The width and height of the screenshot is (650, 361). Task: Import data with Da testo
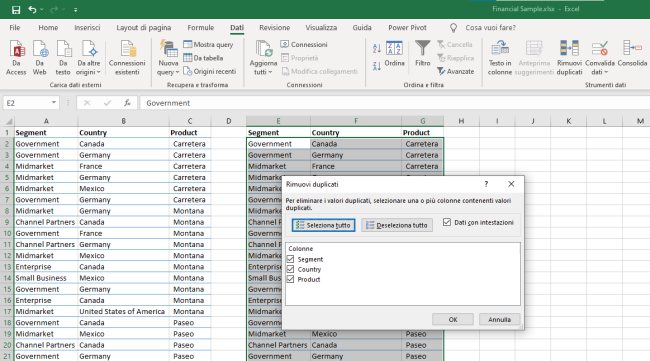pos(63,58)
